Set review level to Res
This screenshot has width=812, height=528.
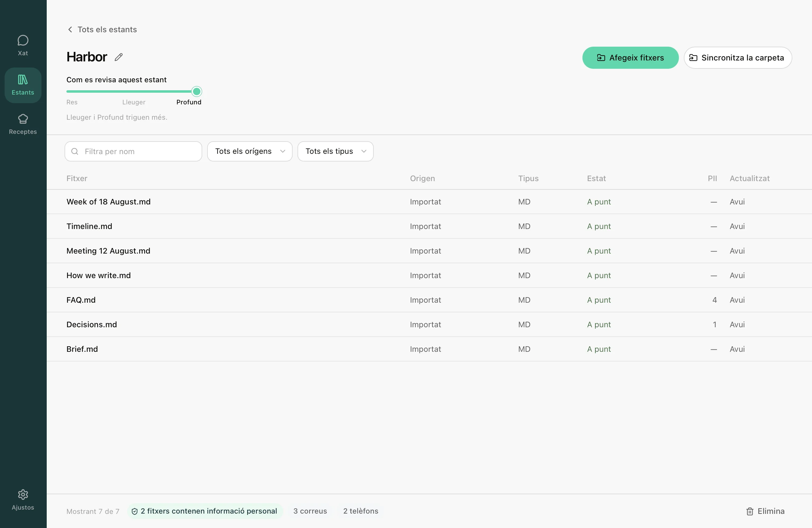coord(72,102)
